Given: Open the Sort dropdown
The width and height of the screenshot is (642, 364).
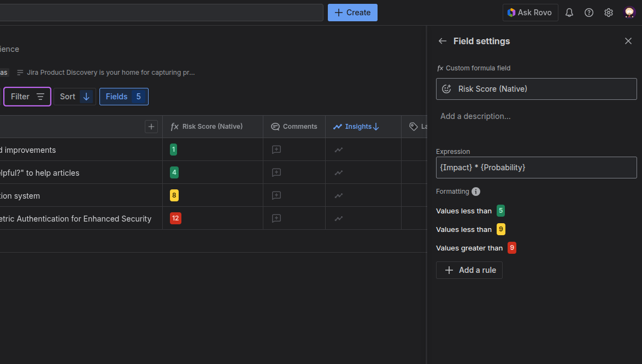Looking at the screenshot, I should 74,97.
